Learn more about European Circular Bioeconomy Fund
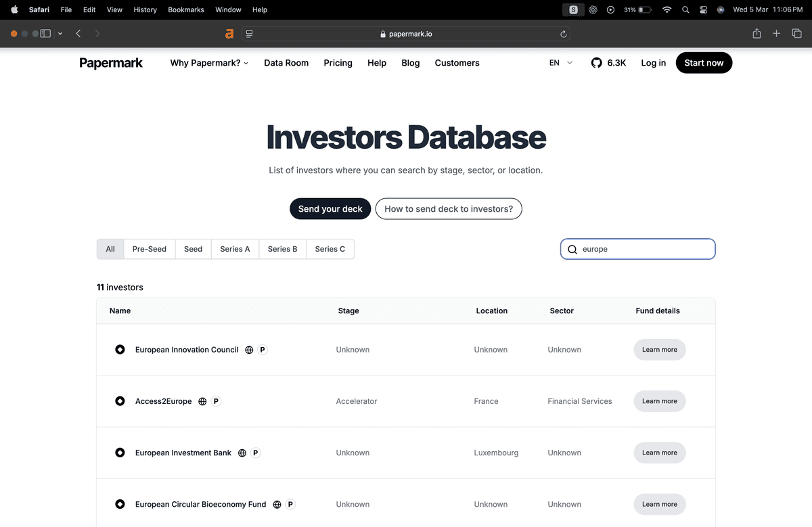812x527 pixels. tap(660, 504)
